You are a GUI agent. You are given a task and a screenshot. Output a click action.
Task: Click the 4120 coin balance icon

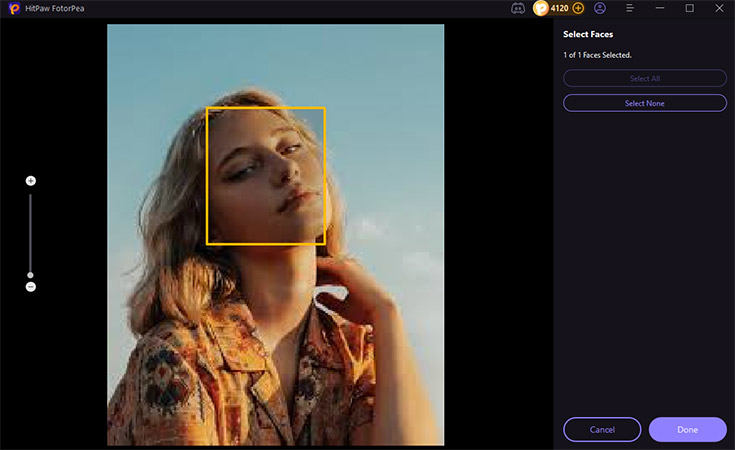coord(540,8)
